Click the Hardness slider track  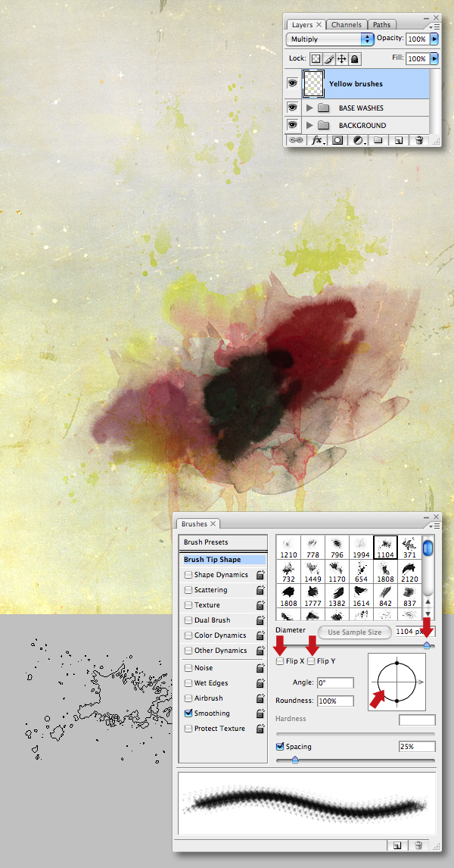[x=355, y=733]
